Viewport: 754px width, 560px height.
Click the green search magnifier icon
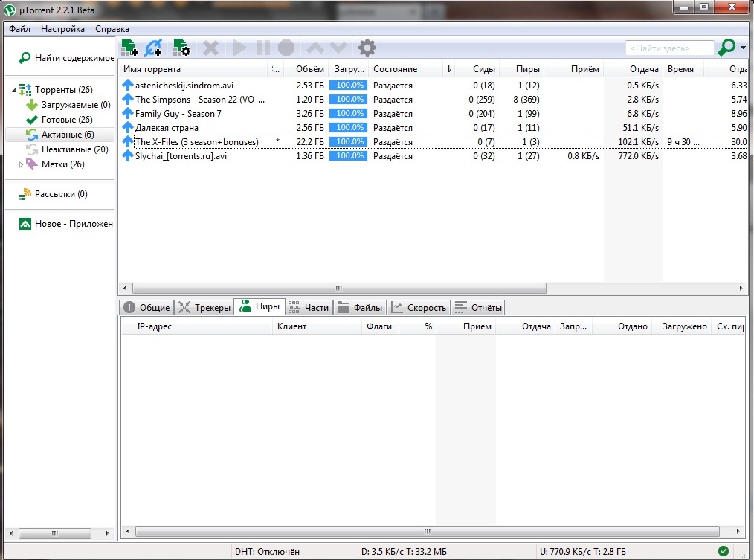726,47
